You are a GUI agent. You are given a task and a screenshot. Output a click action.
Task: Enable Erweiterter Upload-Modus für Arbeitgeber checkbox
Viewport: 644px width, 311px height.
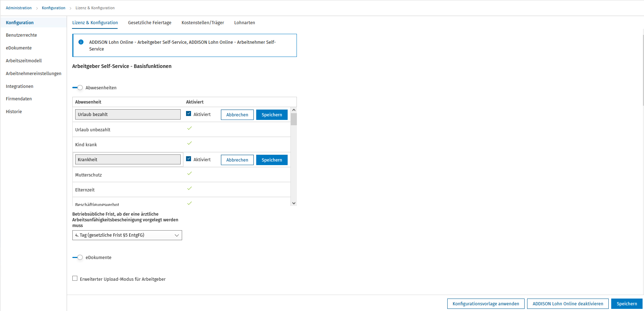click(75, 279)
